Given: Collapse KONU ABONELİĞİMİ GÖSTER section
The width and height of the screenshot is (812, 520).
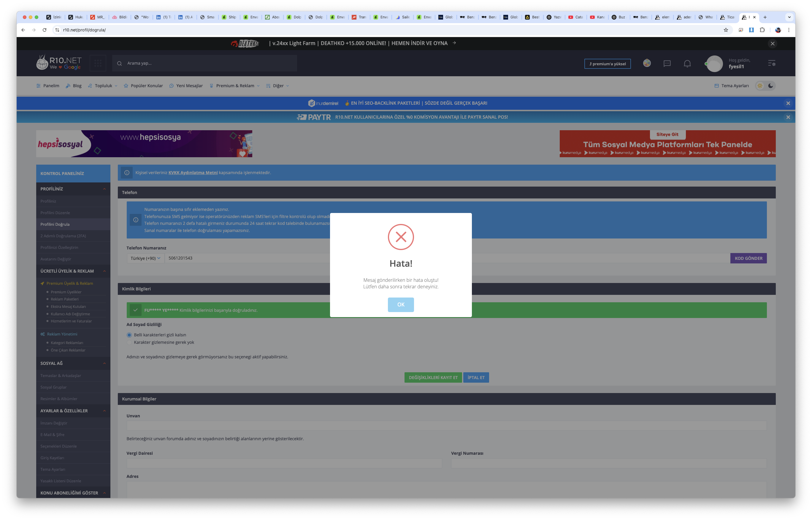Looking at the screenshot, I should coord(104,493).
